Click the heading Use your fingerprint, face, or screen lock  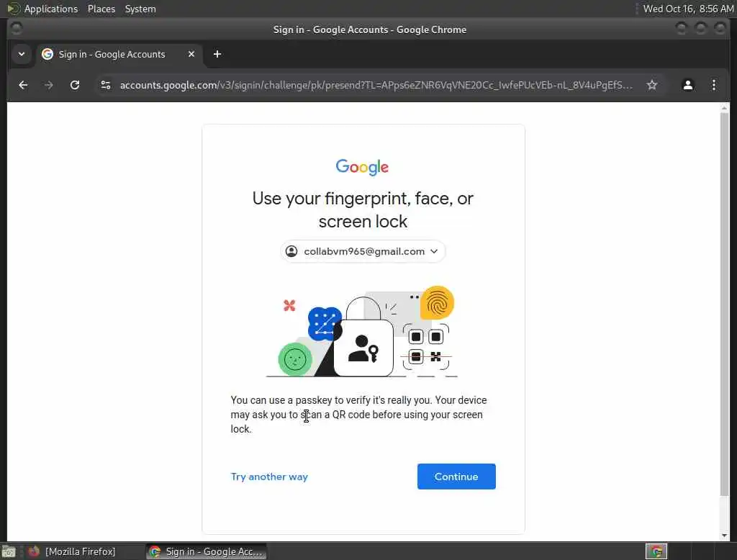[363, 209]
